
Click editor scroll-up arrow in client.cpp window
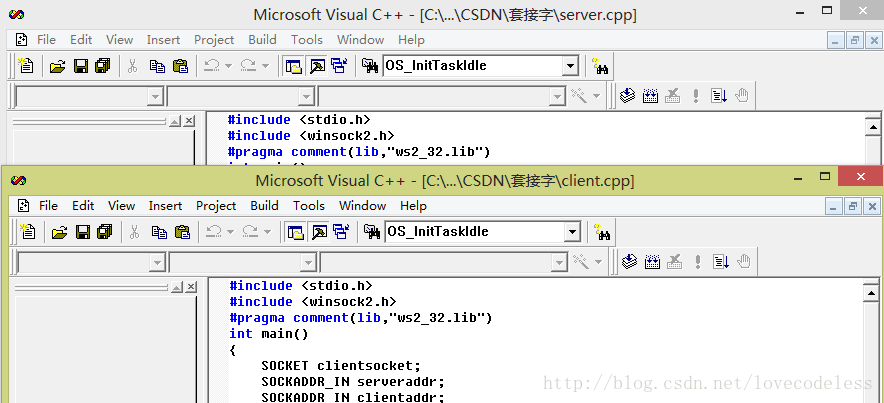[x=874, y=292]
